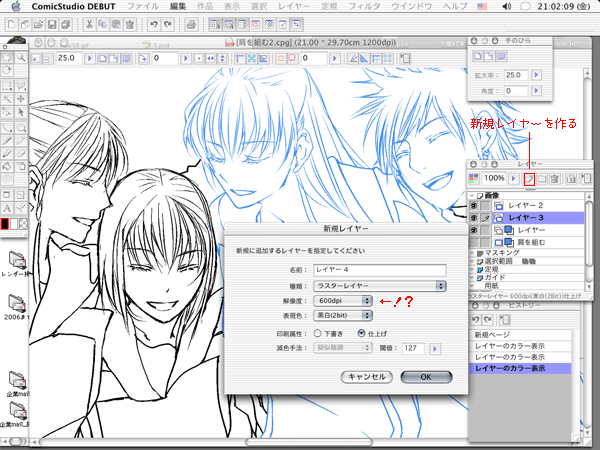Click the new layer icon outlined in red
The height and width of the screenshot is (450, 600).
(529, 177)
